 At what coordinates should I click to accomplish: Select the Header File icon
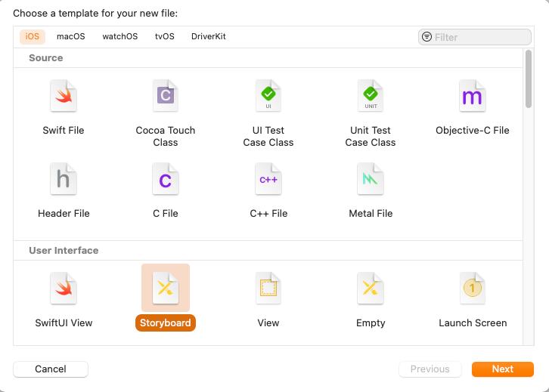(x=64, y=179)
